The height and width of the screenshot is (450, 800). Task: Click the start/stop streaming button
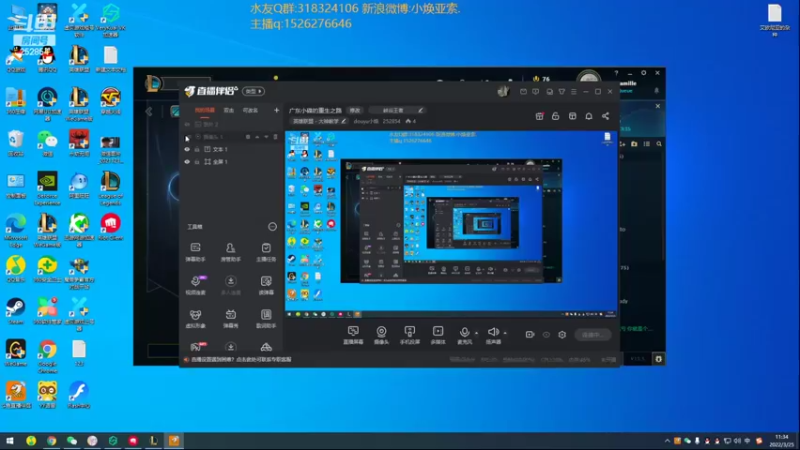(x=592, y=335)
